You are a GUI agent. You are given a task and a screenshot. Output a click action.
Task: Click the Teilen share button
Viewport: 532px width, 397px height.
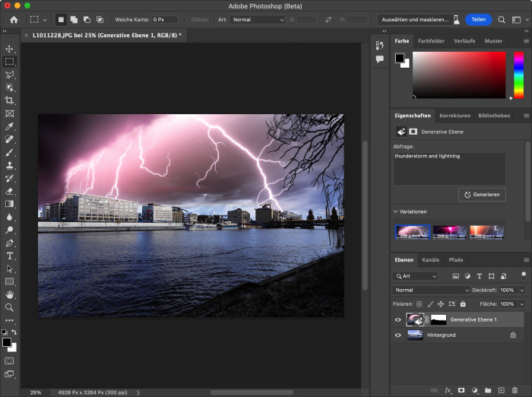pos(478,20)
